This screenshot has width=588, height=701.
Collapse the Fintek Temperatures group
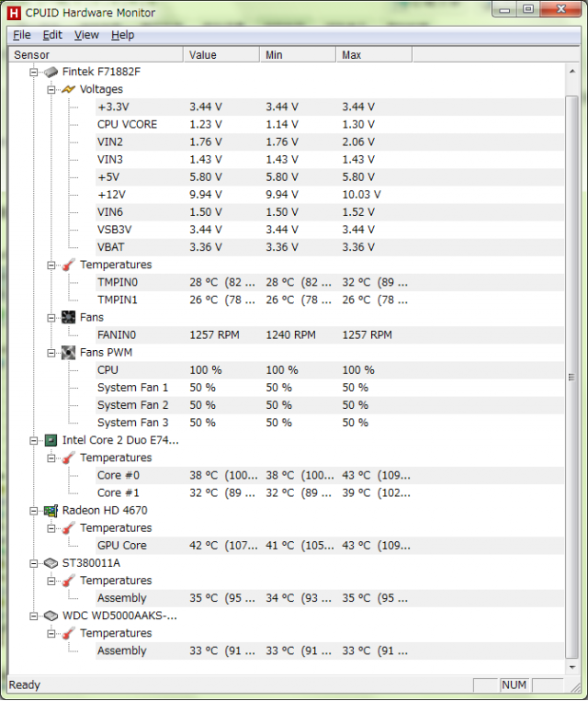pos(51,266)
